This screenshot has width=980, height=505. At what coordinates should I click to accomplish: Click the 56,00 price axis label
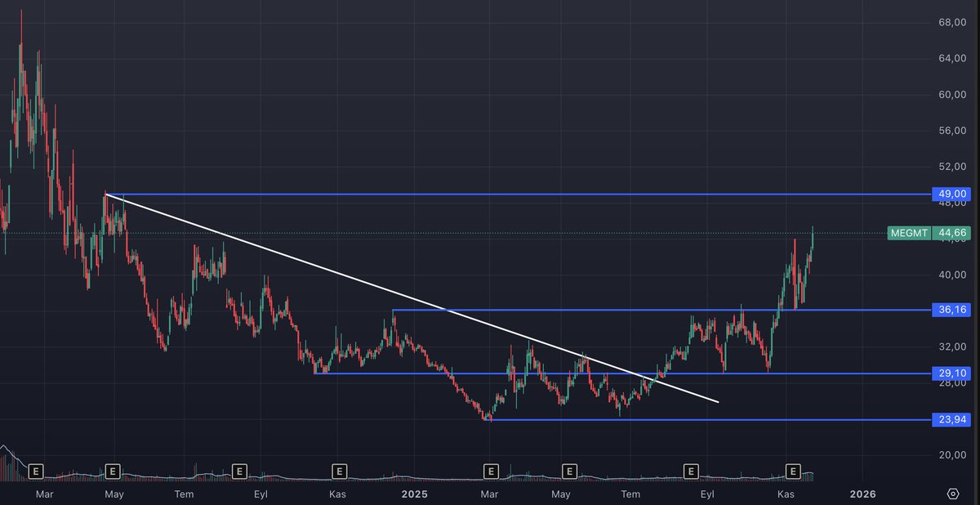click(x=951, y=130)
